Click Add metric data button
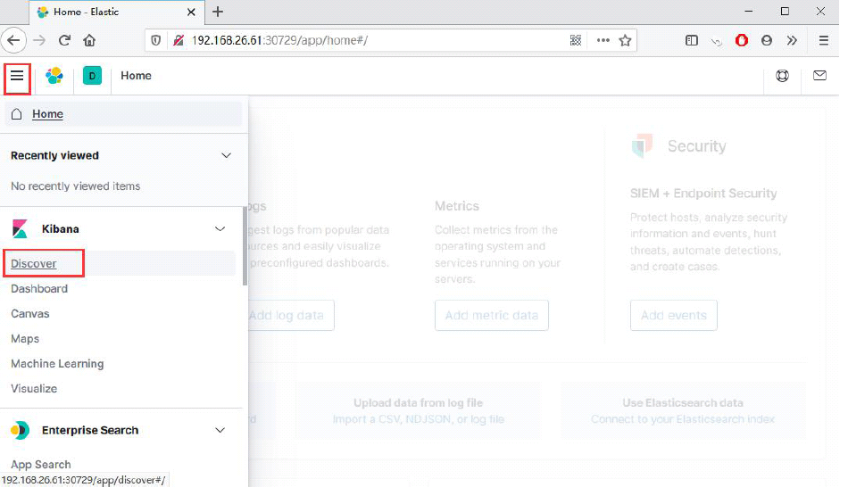Screen dimensions: 848x504 point(492,316)
